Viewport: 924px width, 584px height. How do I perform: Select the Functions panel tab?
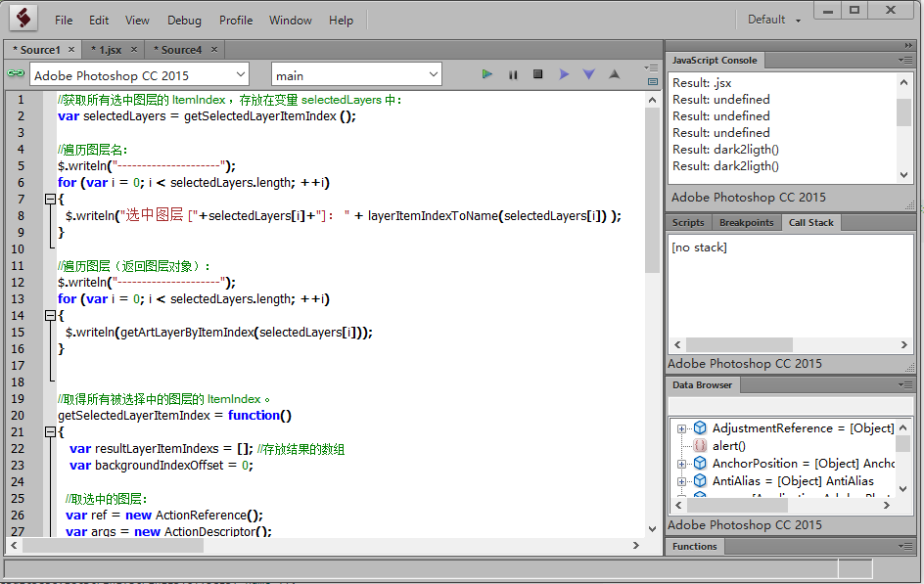point(695,546)
